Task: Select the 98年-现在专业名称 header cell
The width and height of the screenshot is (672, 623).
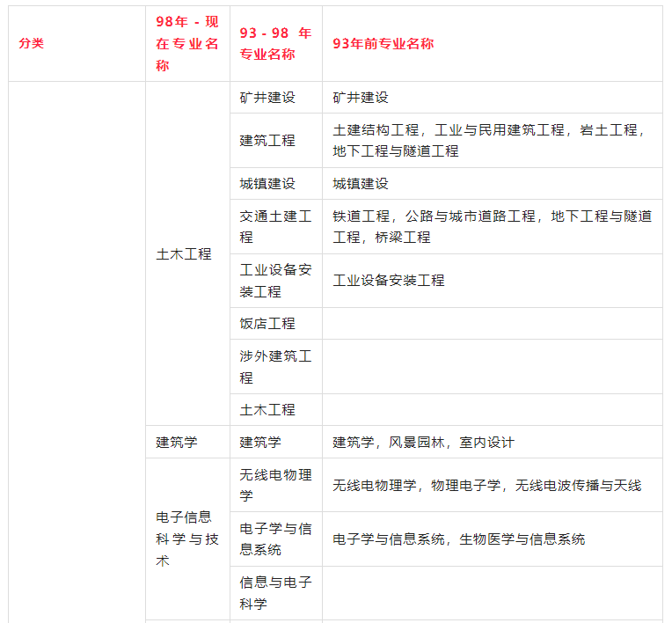Action: coord(187,43)
